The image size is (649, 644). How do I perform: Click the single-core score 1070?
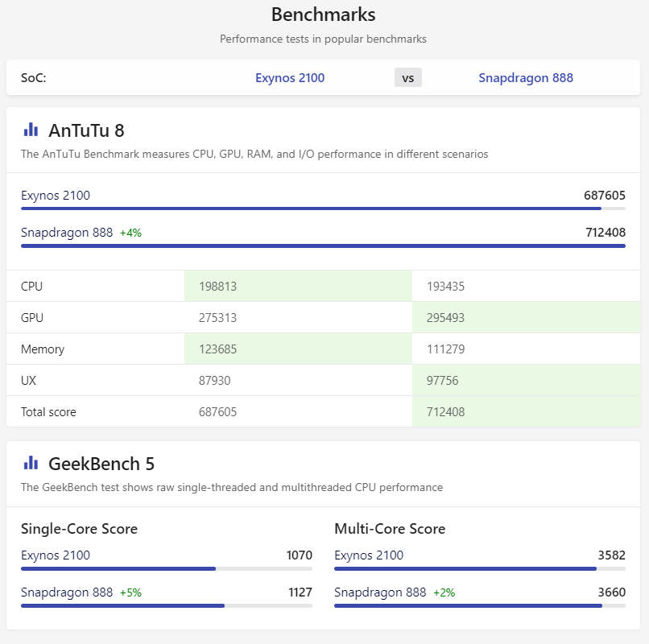[300, 555]
